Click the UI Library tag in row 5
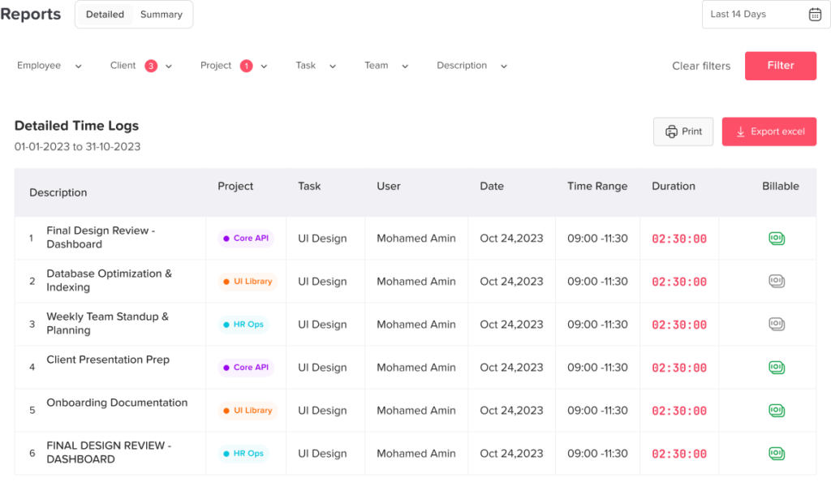 coord(248,410)
